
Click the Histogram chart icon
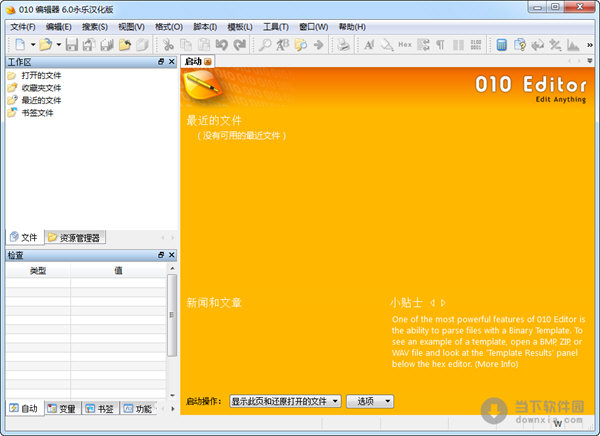[x=573, y=45]
